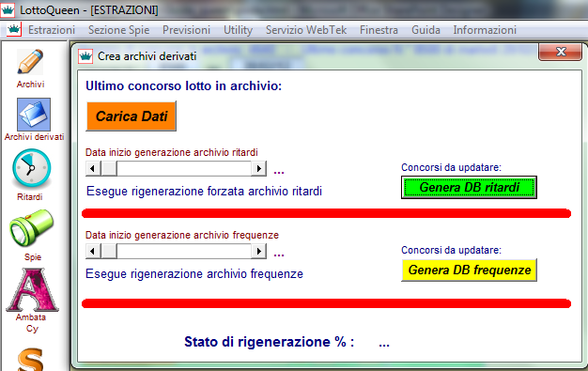Open the Ambata Cy letter icon

point(32,289)
